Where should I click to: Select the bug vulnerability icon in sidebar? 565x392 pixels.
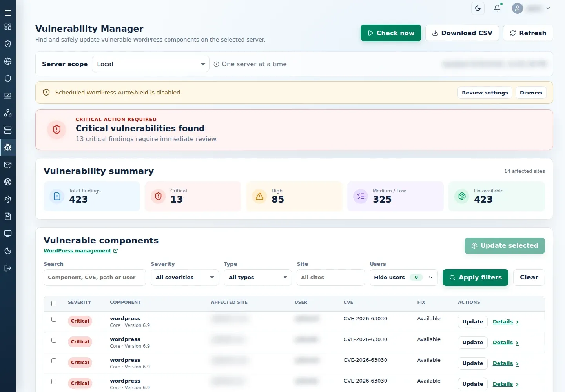(8, 147)
